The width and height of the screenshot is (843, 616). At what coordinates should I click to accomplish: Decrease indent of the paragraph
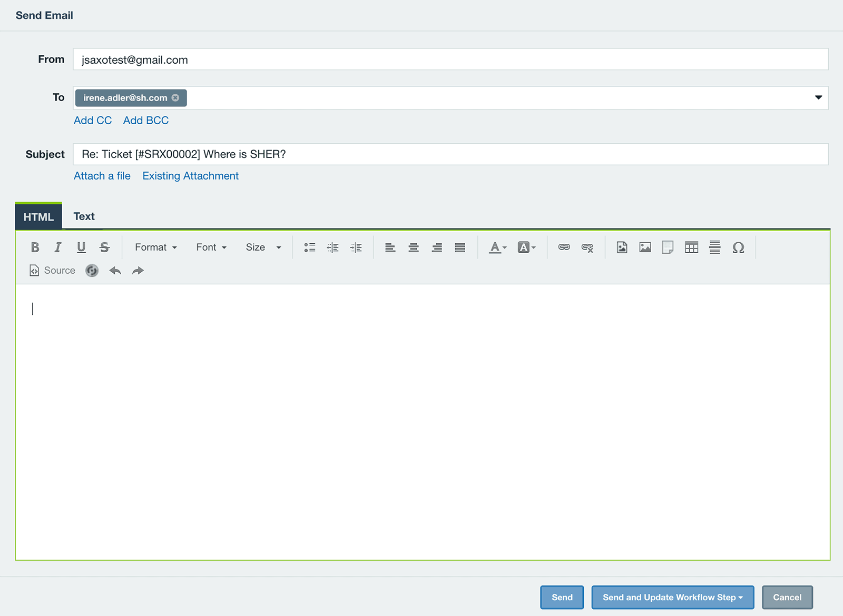tap(333, 247)
